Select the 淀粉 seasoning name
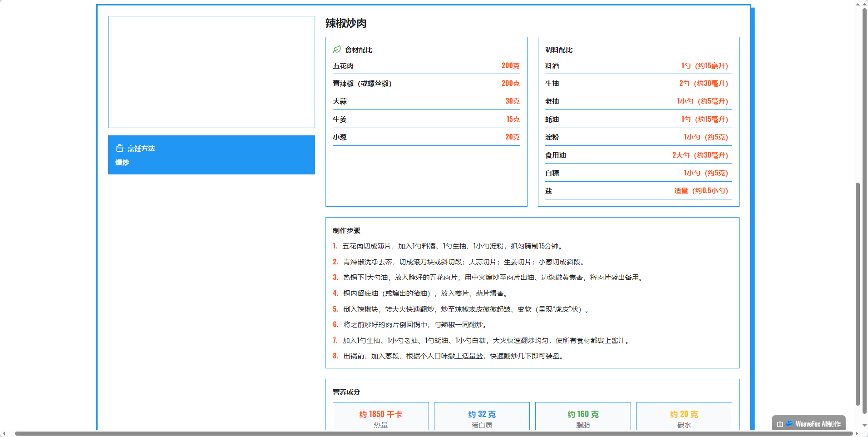This screenshot has width=868, height=437. pyautogui.click(x=552, y=137)
